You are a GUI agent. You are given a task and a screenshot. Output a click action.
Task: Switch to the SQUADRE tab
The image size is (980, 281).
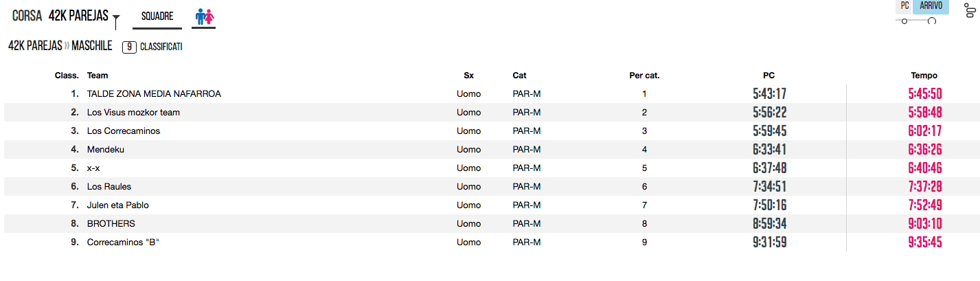point(157,16)
